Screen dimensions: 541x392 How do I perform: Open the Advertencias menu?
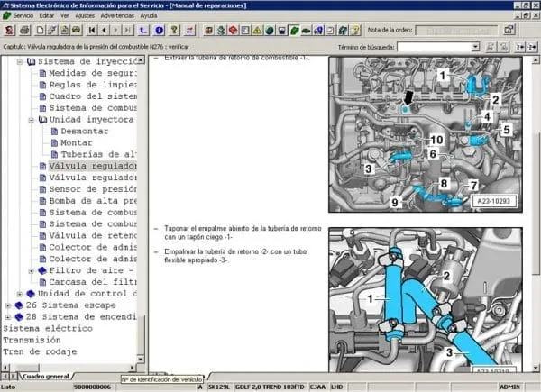pyautogui.click(x=118, y=16)
